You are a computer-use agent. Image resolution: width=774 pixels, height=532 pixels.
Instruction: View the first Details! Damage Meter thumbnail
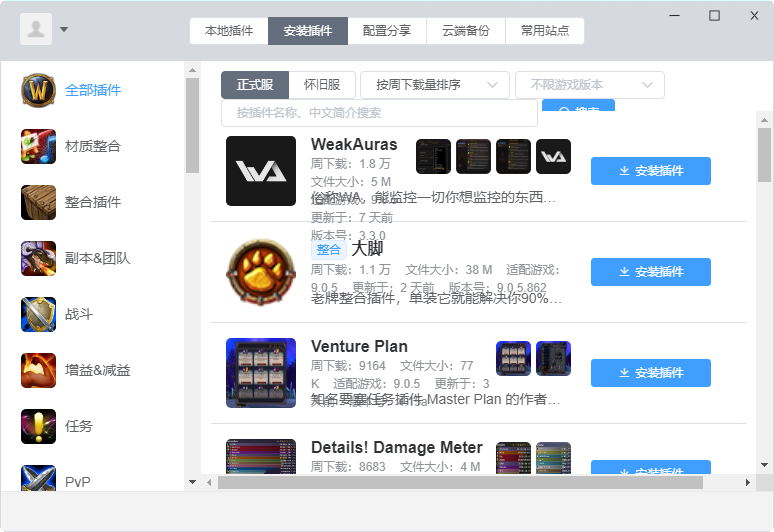click(513, 458)
